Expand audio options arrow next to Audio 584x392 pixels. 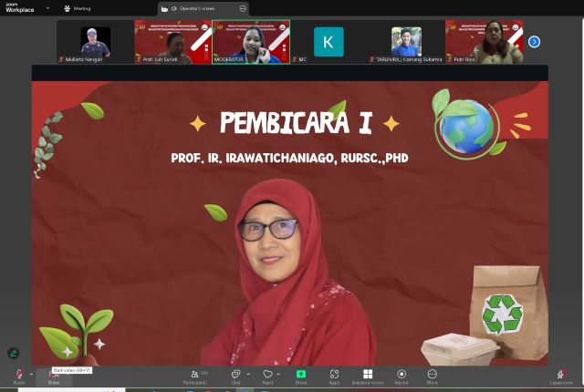pos(31,374)
